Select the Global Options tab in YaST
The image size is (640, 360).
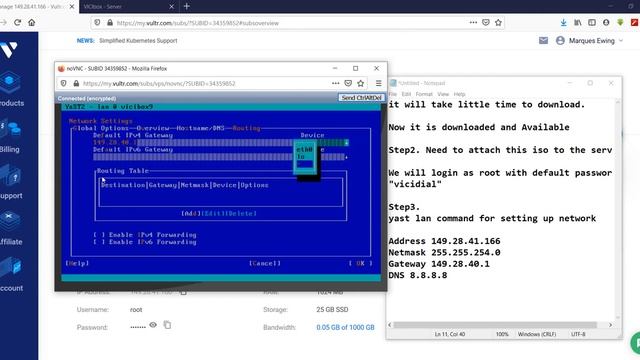pos(101,128)
